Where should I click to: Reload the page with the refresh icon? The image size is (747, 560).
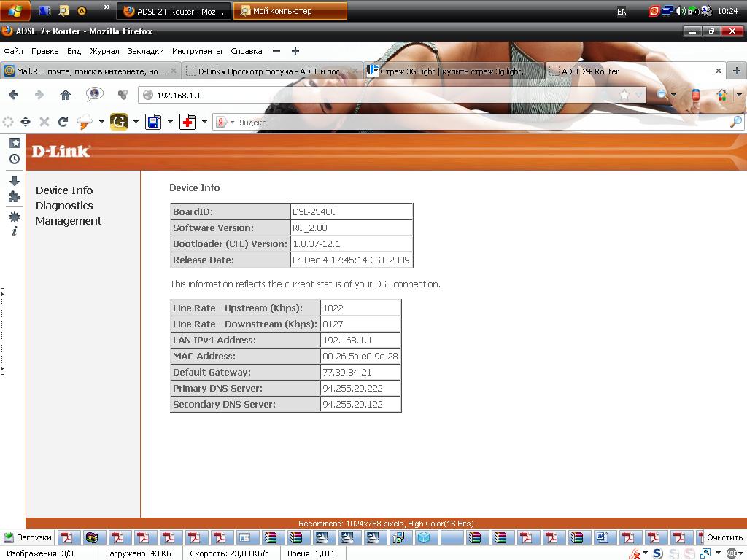click(x=63, y=122)
